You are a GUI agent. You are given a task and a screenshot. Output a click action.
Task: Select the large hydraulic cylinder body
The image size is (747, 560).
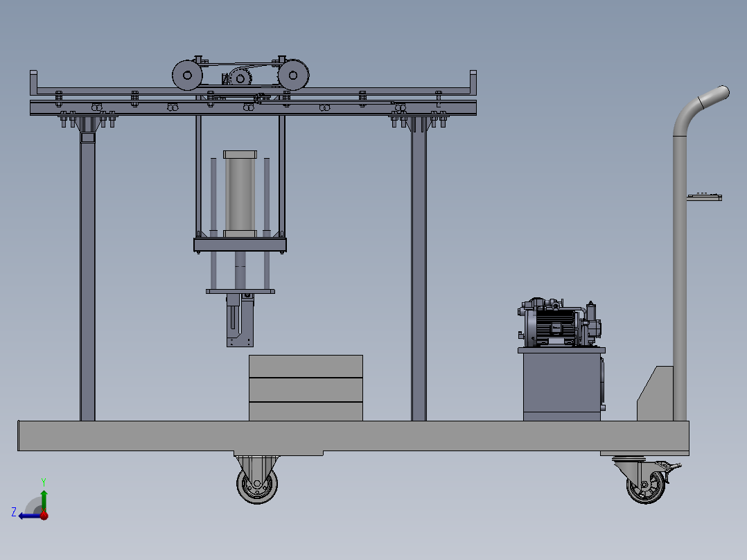[x=240, y=194]
